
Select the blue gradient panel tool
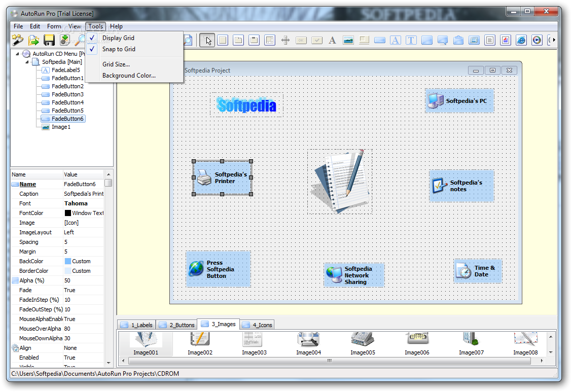pos(427,40)
